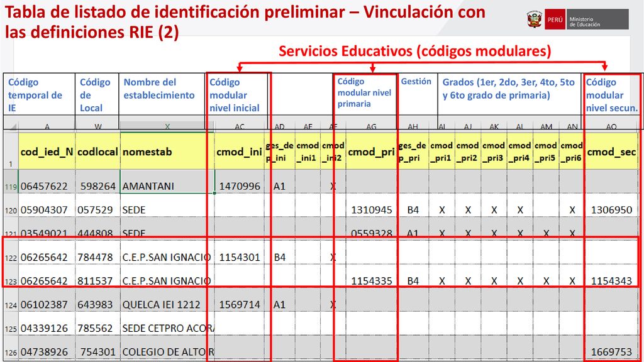
Task: Select the codlocal header cell
Action: pyautogui.click(x=97, y=151)
